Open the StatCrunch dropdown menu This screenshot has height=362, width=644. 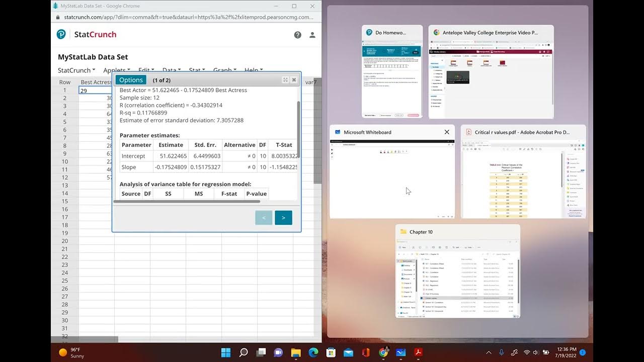coord(76,70)
